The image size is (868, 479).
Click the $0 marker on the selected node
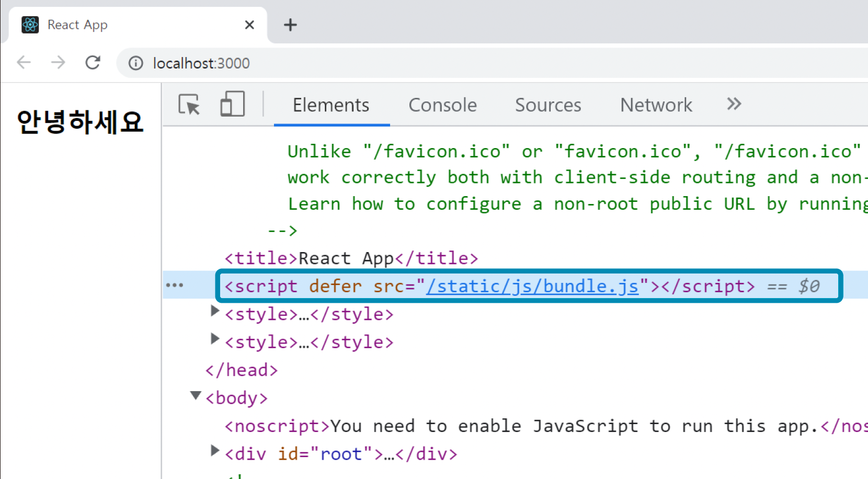click(x=809, y=286)
